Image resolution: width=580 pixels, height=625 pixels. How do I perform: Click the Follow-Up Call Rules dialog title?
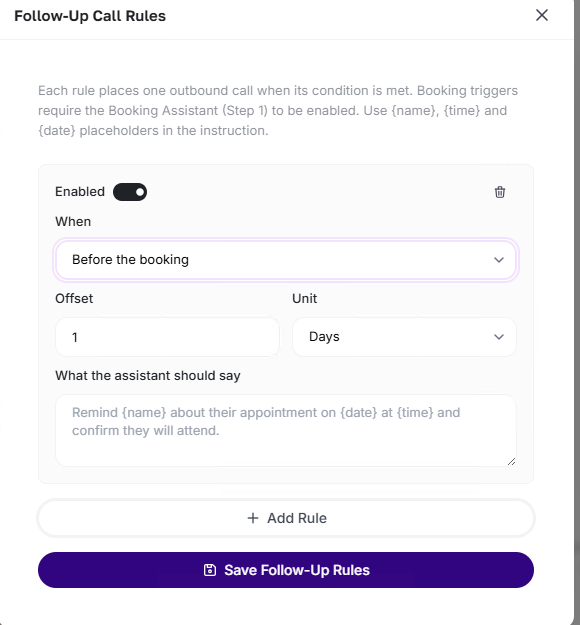(x=90, y=16)
